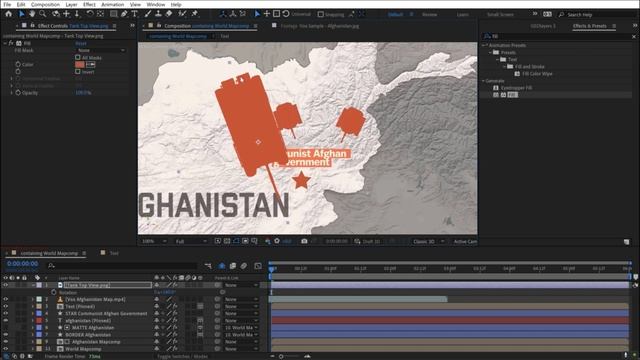Click the Hide Shy Layers switch
640x360 pixels.
pos(222,266)
